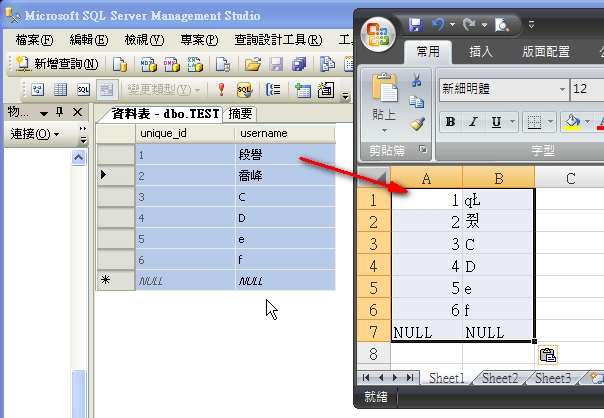Open the Clipboard group dialog launcher
Image resolution: width=604 pixels, height=418 pixels.
coord(423,149)
